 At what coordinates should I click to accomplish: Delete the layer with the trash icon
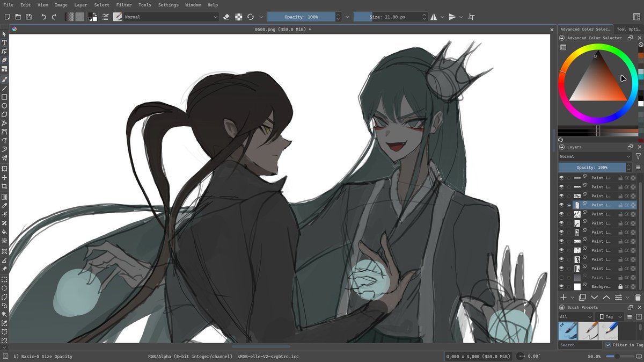tap(638, 297)
